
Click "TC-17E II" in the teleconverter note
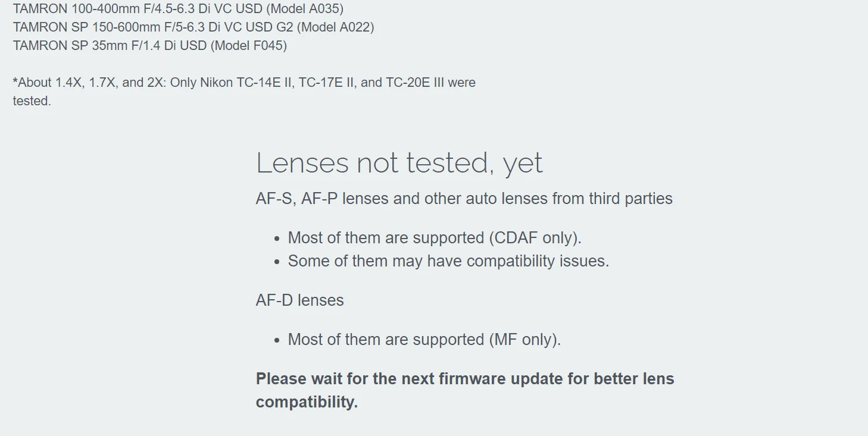point(326,83)
